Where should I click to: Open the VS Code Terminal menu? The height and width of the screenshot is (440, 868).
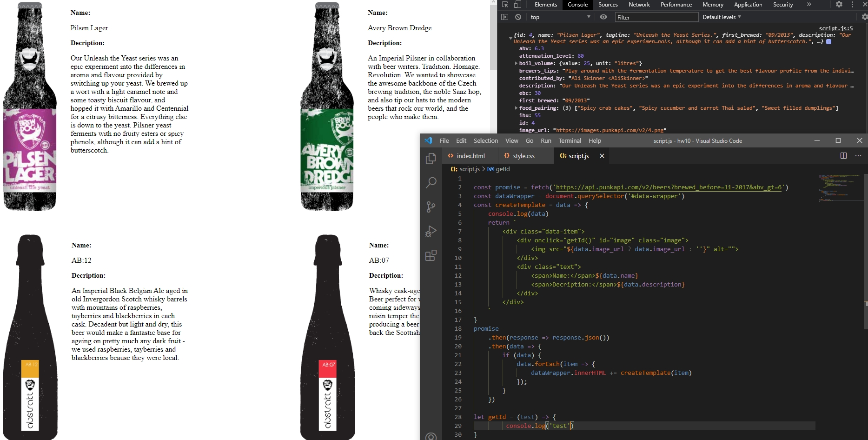570,141
